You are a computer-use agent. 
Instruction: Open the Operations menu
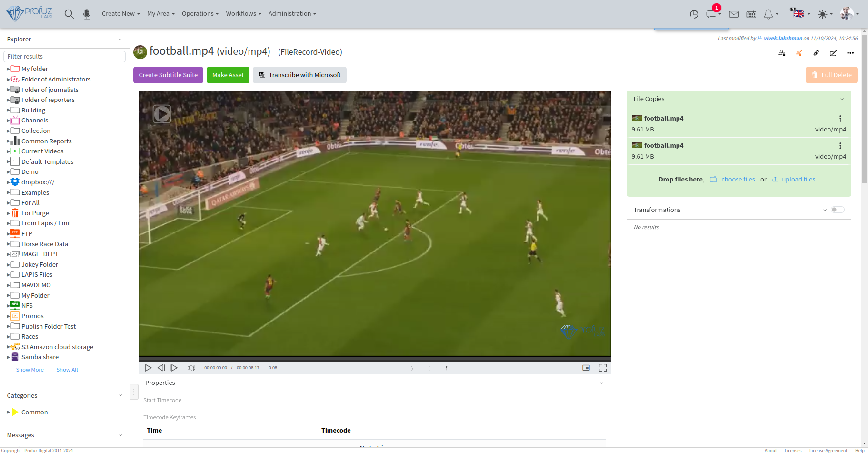[200, 13]
